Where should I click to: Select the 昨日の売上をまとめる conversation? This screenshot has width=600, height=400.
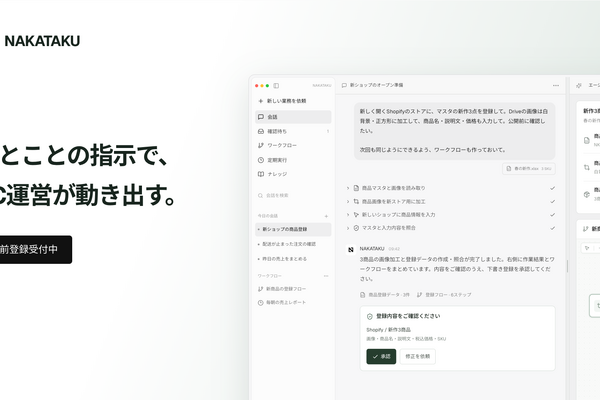click(x=293, y=259)
